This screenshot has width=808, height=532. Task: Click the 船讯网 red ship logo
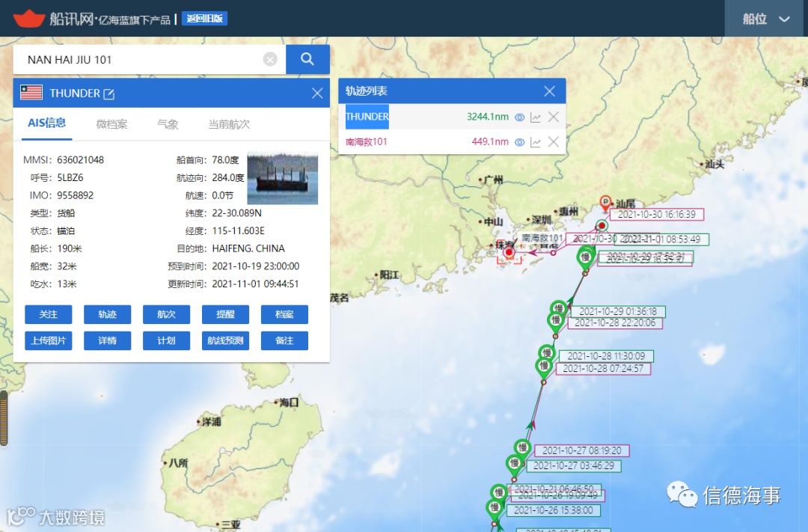pos(29,19)
